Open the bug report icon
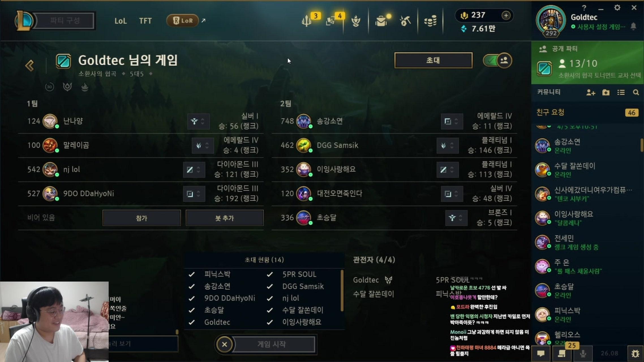The image size is (644, 362). [635, 354]
